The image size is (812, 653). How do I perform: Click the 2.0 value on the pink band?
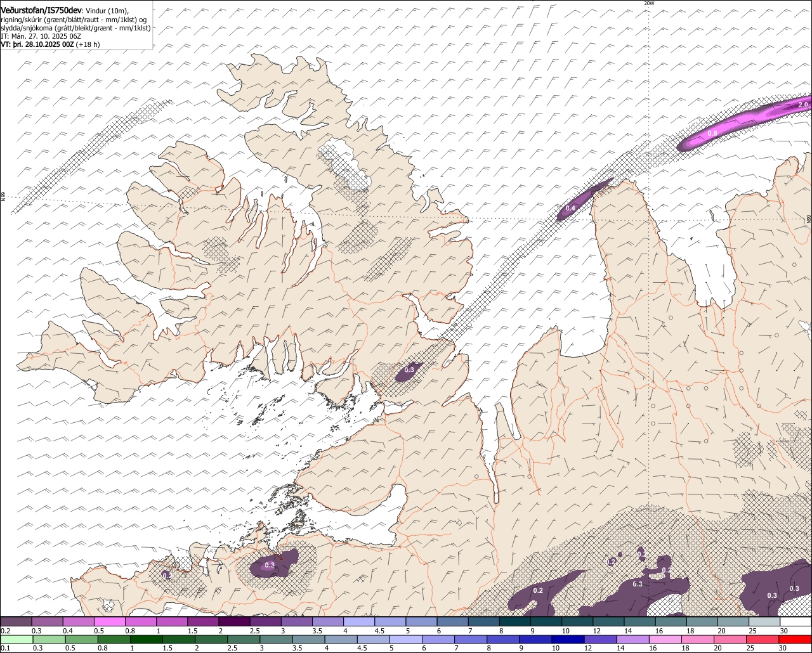[x=803, y=105]
